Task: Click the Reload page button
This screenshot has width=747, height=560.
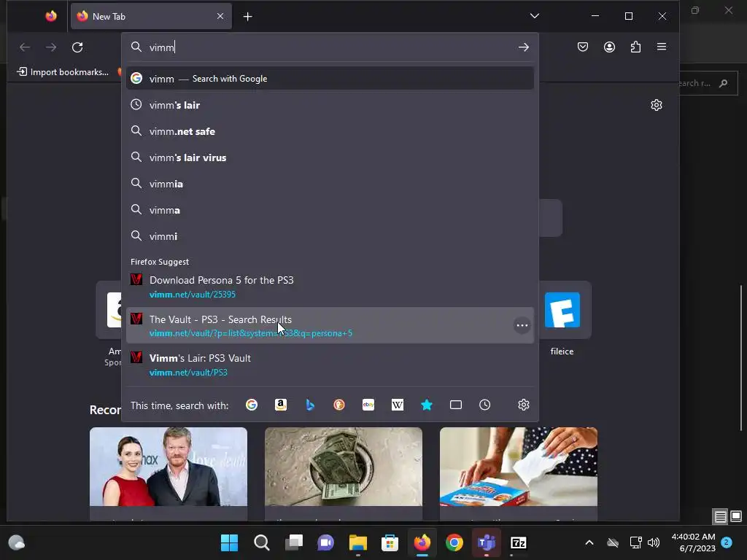Action: (77, 47)
